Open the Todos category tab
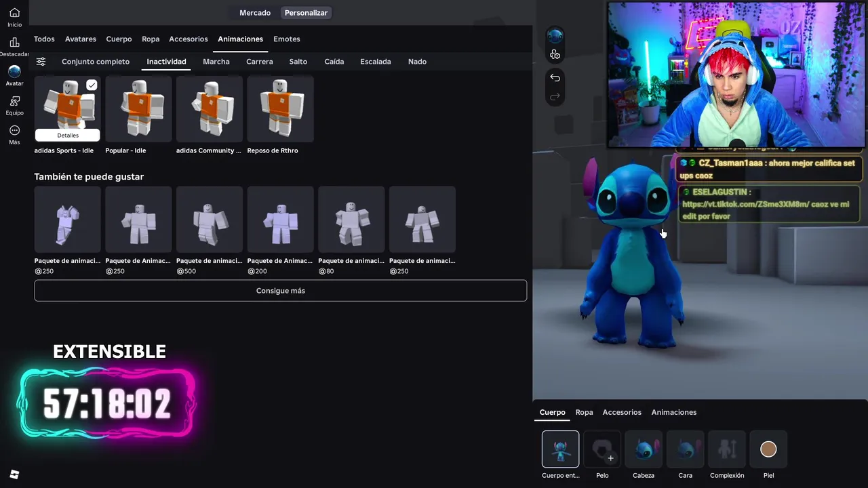 click(x=44, y=39)
